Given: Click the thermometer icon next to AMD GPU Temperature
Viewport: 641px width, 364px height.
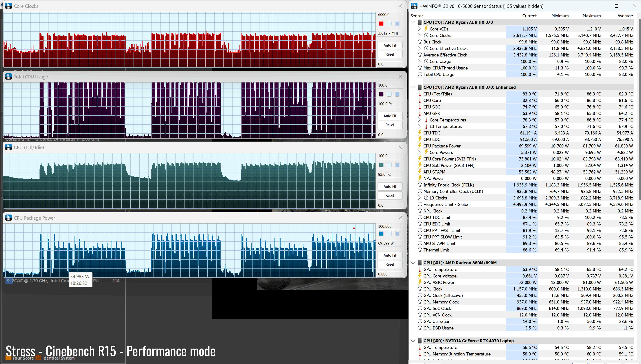Looking at the screenshot, I should coord(420,269).
